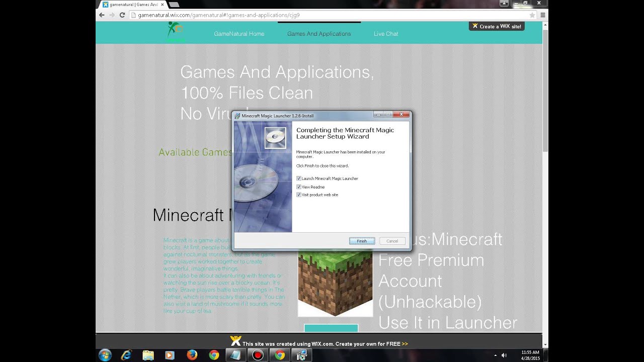Open Games And Applications page
The width and height of the screenshot is (644, 362).
click(319, 34)
